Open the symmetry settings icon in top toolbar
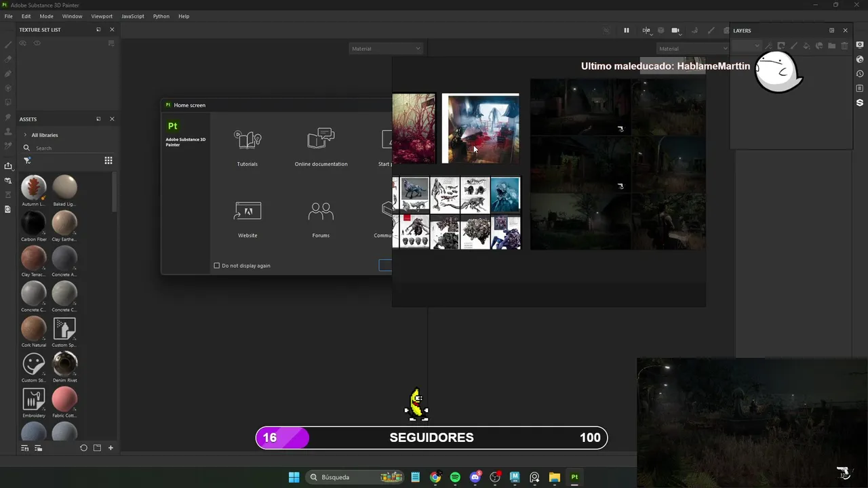The image size is (868, 488). click(646, 30)
